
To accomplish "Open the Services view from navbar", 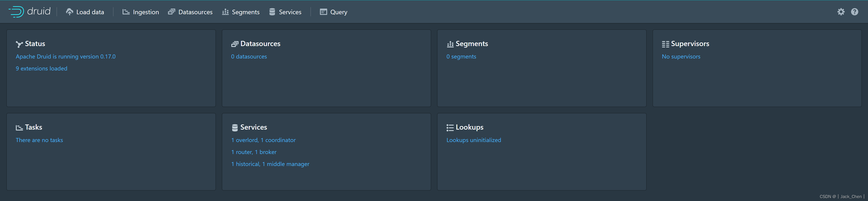I will coord(285,12).
